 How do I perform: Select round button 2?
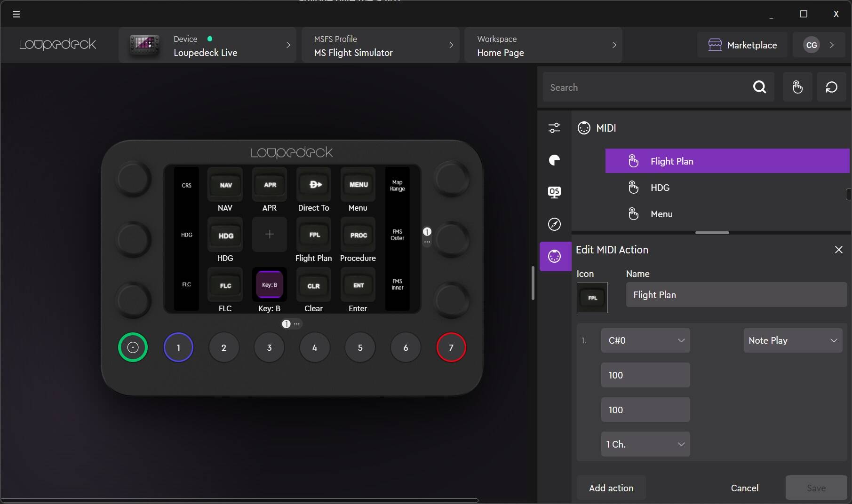tap(224, 347)
